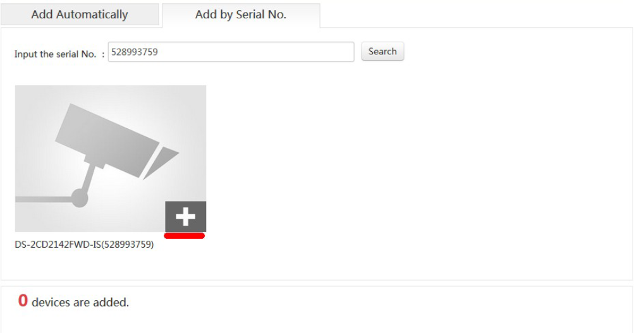The width and height of the screenshot is (644, 333).
Task: Switch to the Add Automatically tab
Action: [80, 15]
